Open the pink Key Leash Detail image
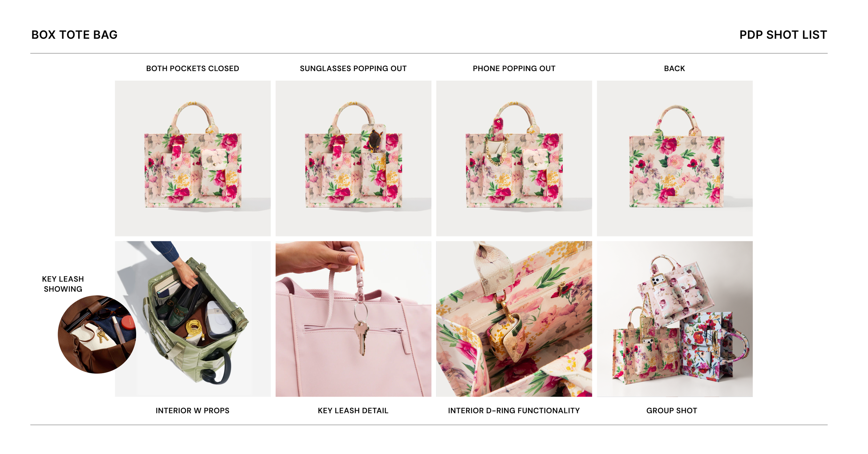Screen dimensions: 868x454 point(353,319)
